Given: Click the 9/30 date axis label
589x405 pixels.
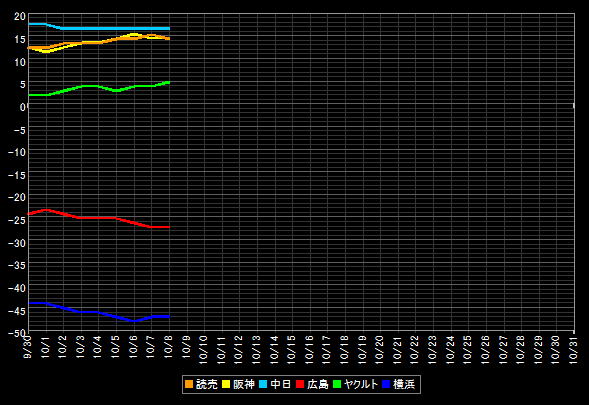Looking at the screenshot, I should pyautogui.click(x=28, y=346).
